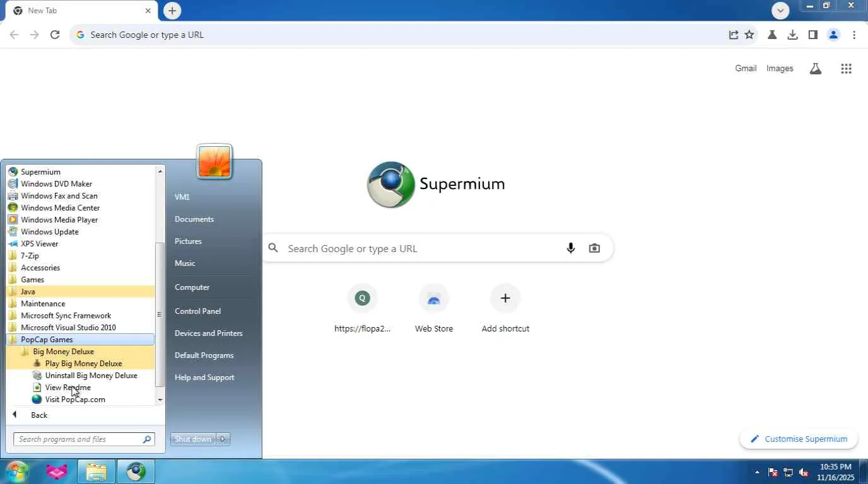
Task: Launch Windows Media Player
Action: click(80, 220)
